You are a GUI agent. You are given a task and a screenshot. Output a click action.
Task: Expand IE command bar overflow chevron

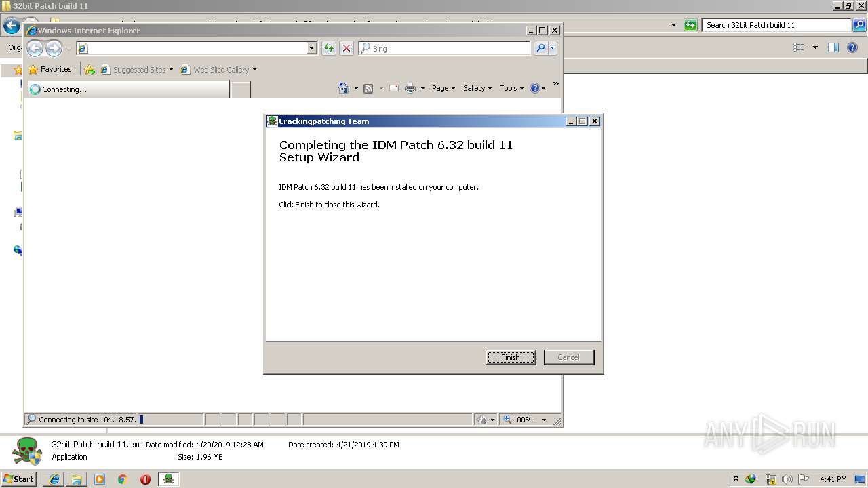tap(555, 84)
